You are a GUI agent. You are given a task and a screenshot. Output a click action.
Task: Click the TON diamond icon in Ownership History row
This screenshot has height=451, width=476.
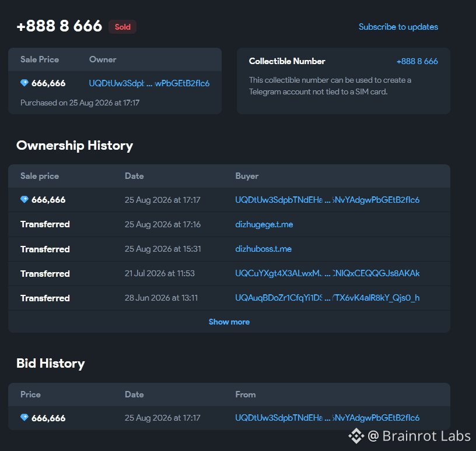click(x=24, y=199)
